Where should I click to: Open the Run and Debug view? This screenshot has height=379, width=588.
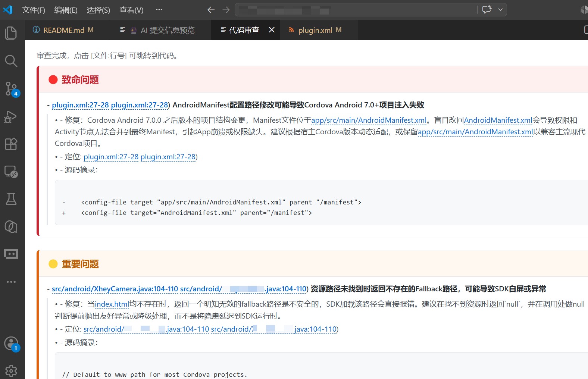[11, 117]
